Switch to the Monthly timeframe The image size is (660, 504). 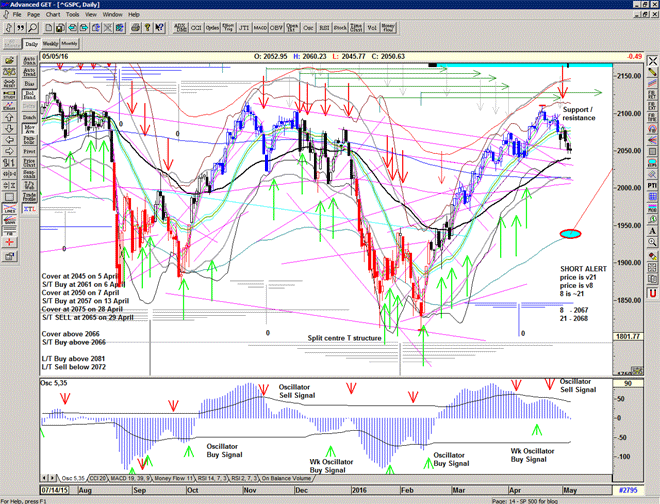(x=70, y=45)
